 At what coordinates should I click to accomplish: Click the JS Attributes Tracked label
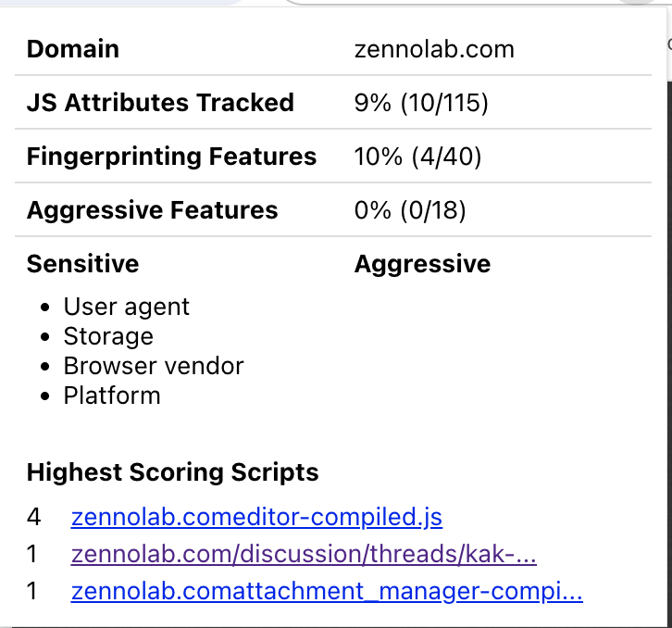coord(160,103)
